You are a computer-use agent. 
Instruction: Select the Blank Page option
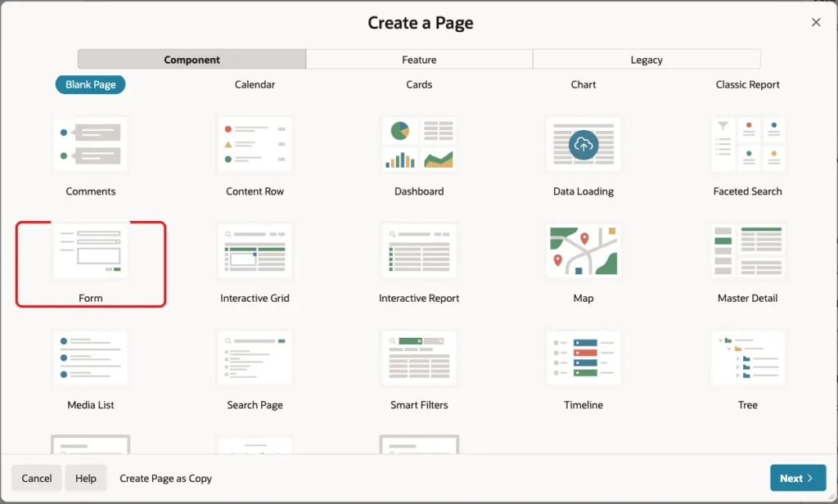(x=90, y=84)
